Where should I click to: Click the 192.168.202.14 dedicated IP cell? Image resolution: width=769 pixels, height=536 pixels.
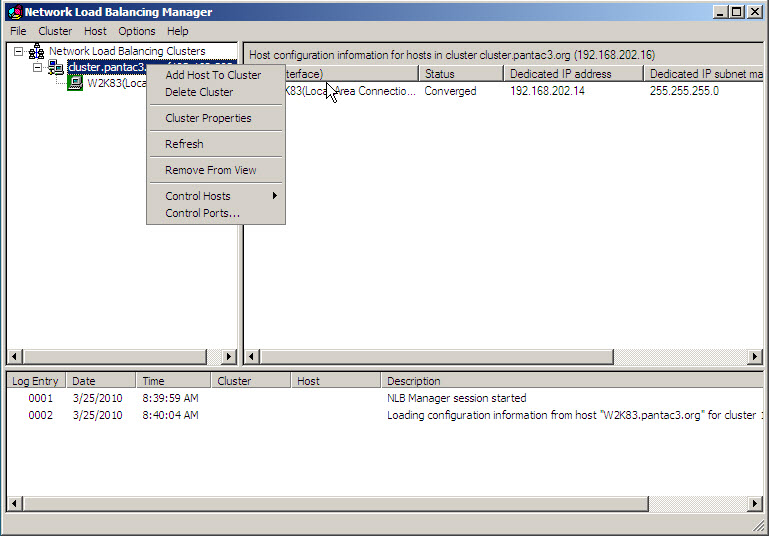[547, 91]
